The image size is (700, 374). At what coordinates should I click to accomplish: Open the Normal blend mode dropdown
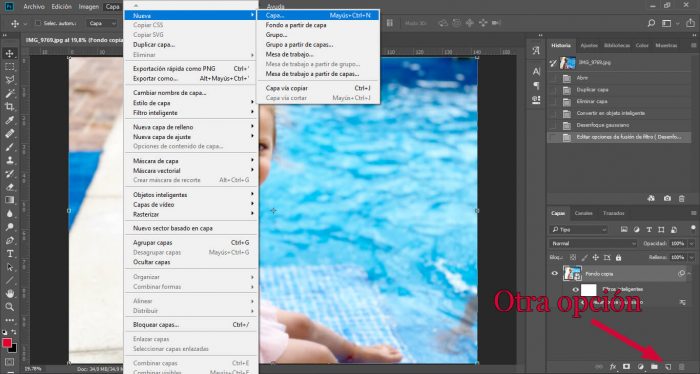click(x=593, y=244)
